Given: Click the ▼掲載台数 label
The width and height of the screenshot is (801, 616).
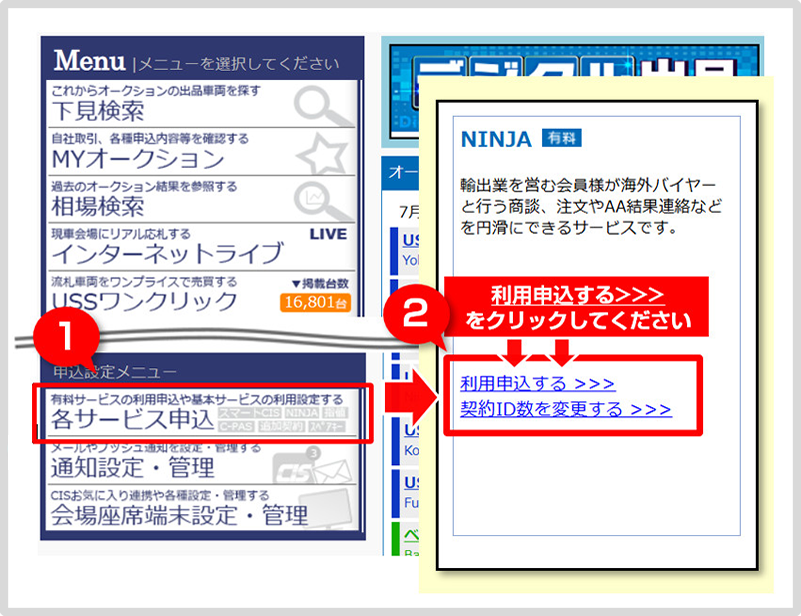Looking at the screenshot, I should 320,283.
